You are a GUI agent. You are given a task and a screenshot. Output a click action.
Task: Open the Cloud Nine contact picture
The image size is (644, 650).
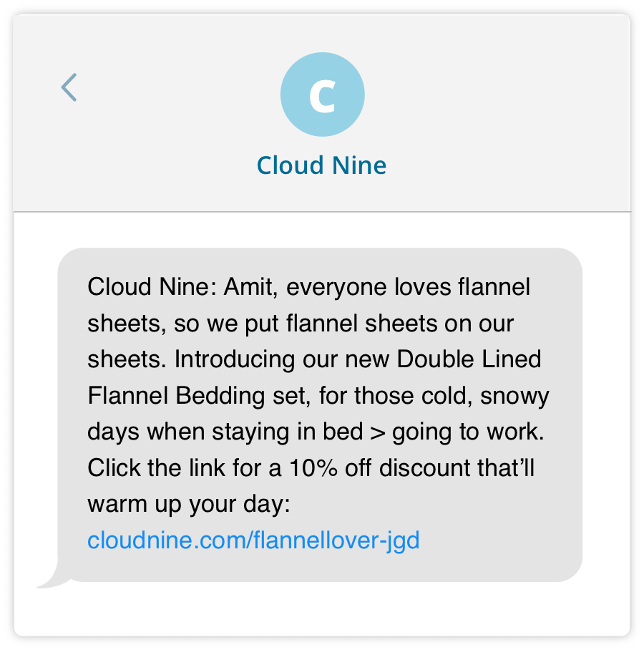pyautogui.click(x=322, y=93)
